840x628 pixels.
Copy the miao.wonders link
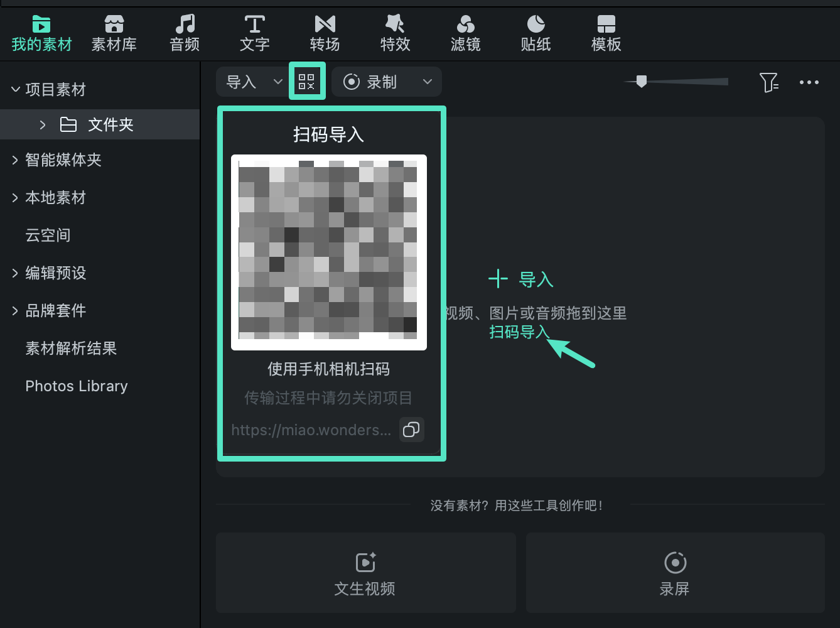pos(411,430)
